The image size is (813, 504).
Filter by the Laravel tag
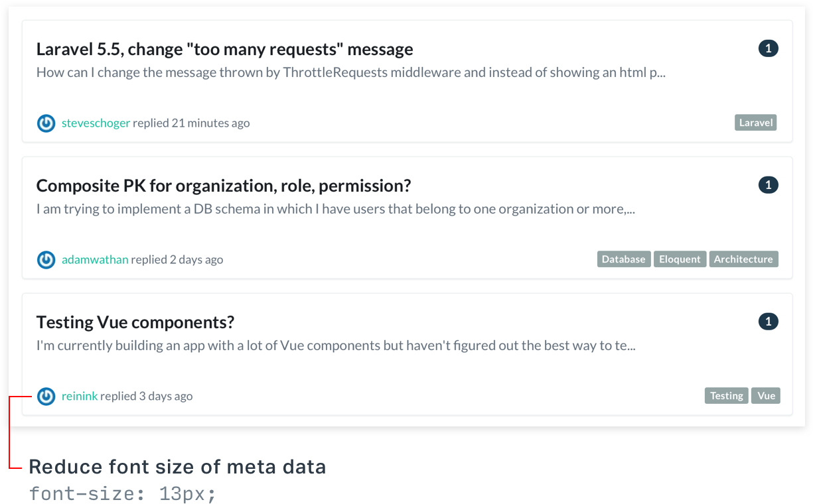[x=755, y=123]
